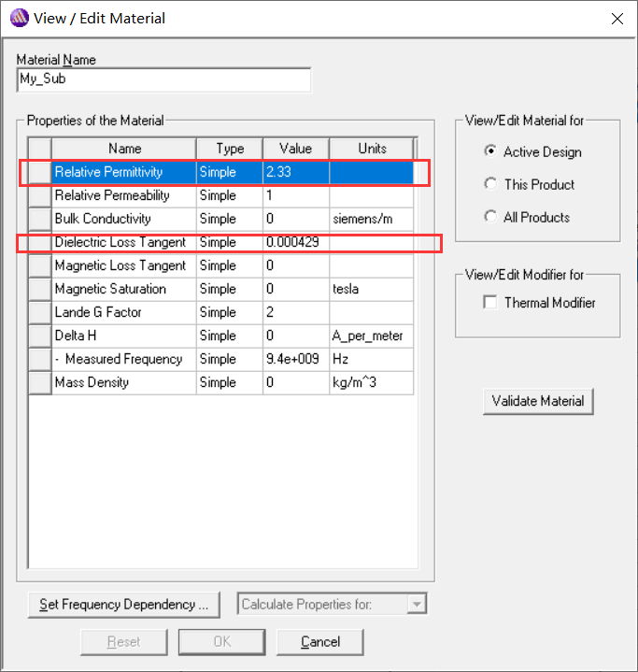
Task: Click row header button for Mass Density
Action: point(40,382)
